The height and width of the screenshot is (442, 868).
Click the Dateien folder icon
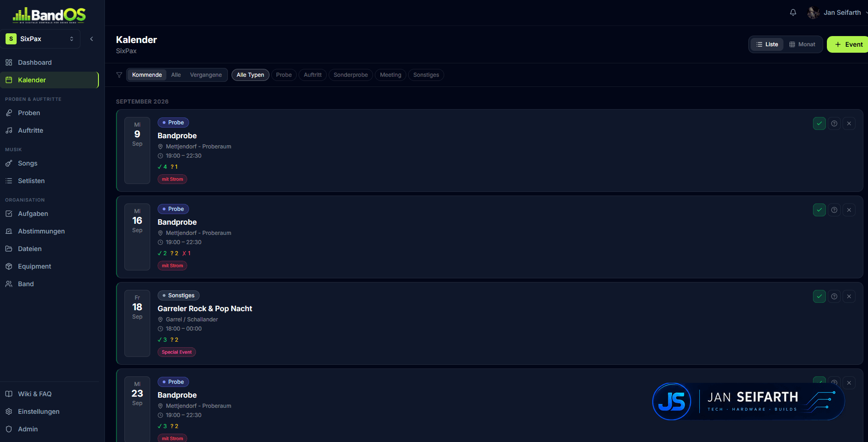(9, 249)
